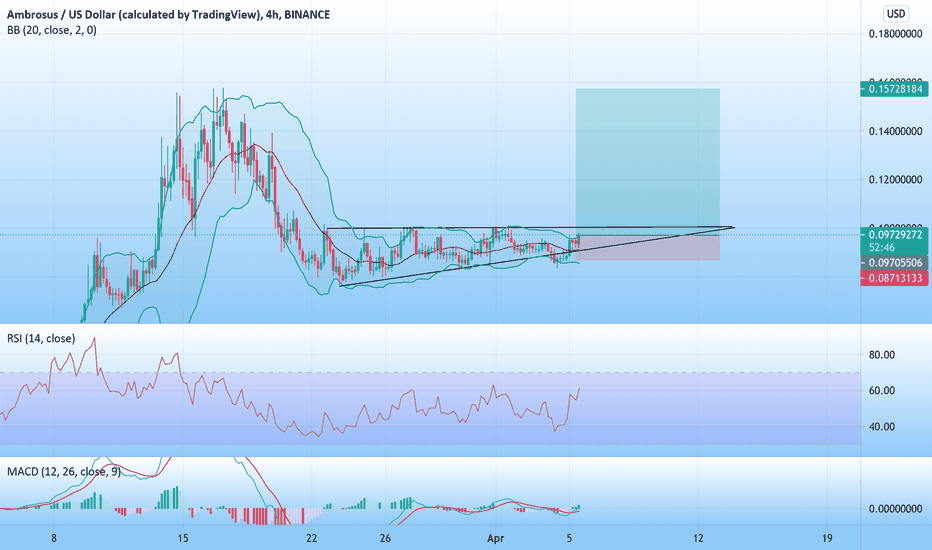Click the date label 26 on time axis
The image size is (932, 550).
[386, 538]
